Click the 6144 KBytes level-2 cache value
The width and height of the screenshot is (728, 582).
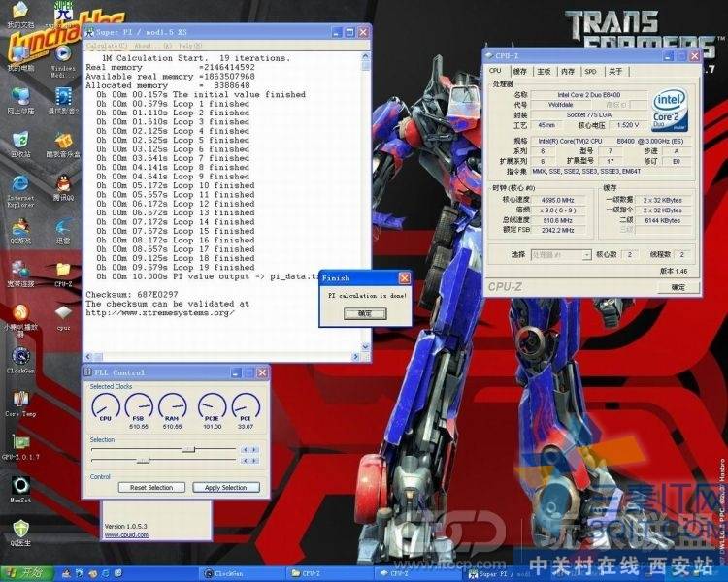[x=663, y=220]
